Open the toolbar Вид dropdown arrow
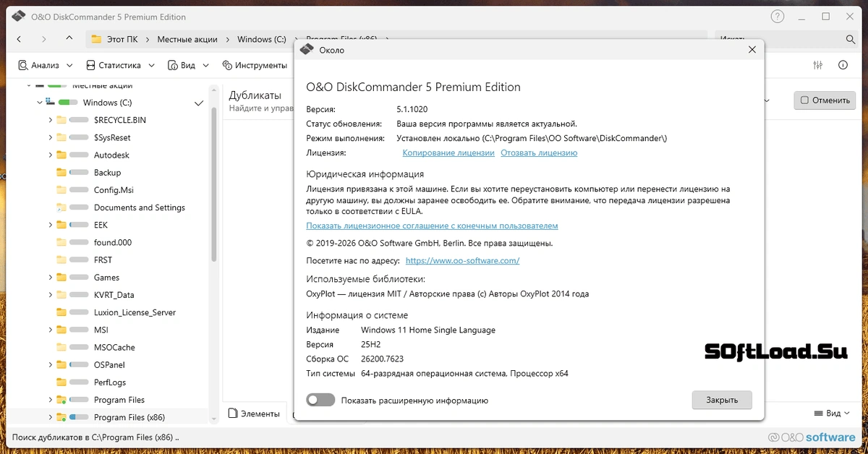Screen dimensions: 868x454 [x=205, y=65]
